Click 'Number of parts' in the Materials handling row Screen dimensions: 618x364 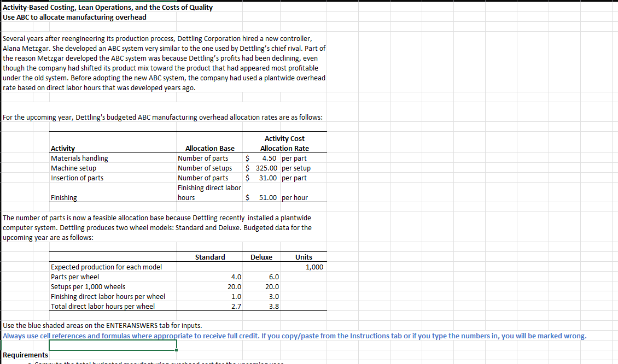pos(203,158)
